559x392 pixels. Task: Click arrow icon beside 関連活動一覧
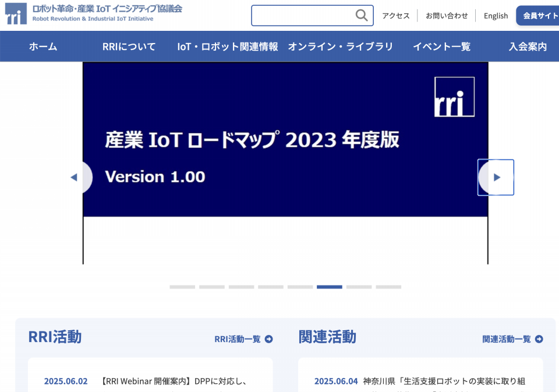coord(539,339)
